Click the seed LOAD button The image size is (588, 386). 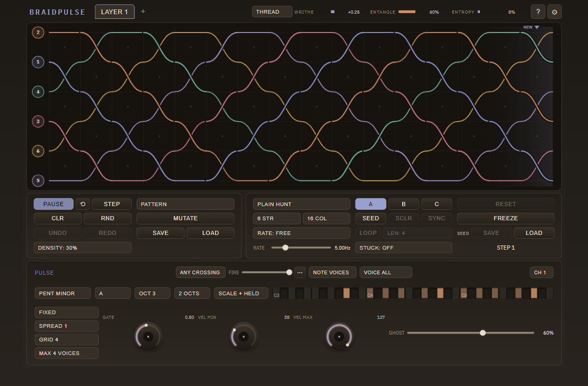click(534, 233)
